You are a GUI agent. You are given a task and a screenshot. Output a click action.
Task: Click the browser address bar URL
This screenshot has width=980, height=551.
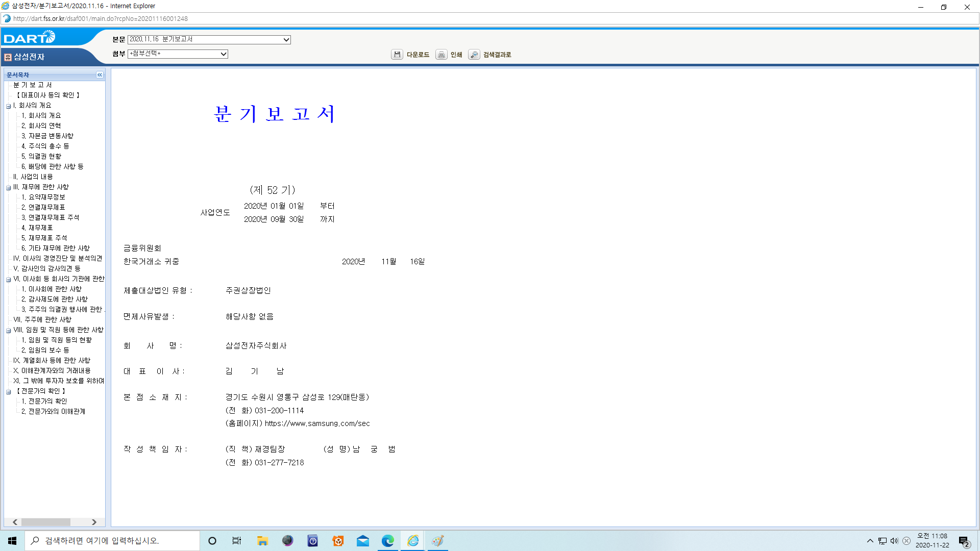[101, 19]
